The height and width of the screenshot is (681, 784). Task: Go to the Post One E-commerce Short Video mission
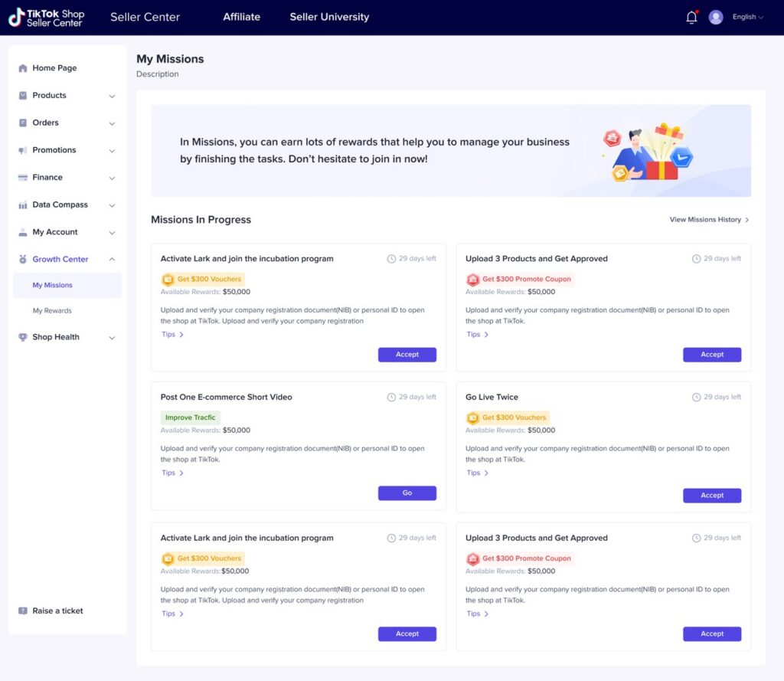(x=407, y=493)
